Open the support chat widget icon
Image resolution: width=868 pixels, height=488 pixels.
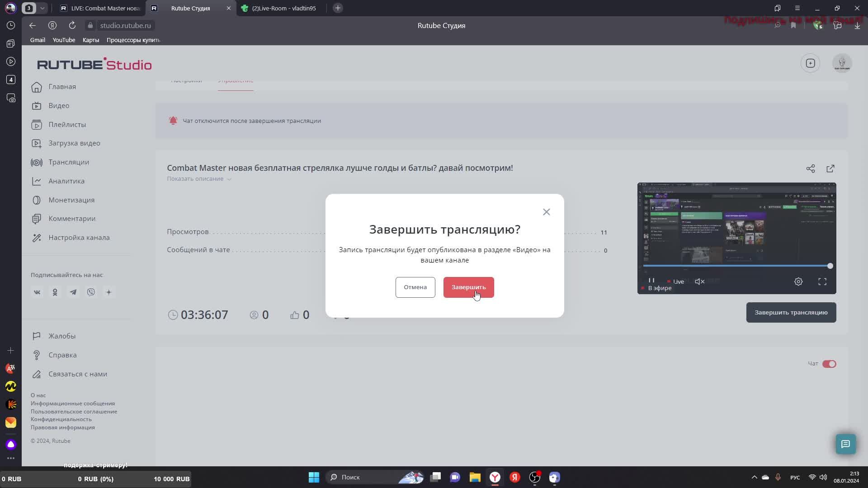845,444
